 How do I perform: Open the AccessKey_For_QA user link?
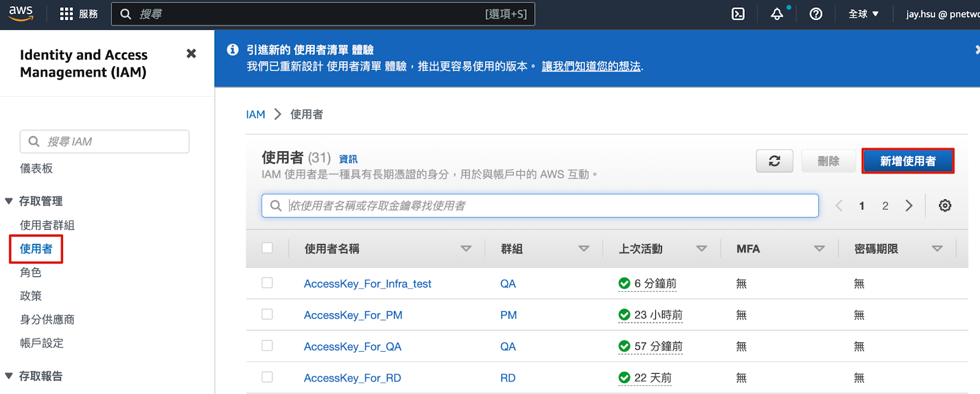(x=352, y=347)
